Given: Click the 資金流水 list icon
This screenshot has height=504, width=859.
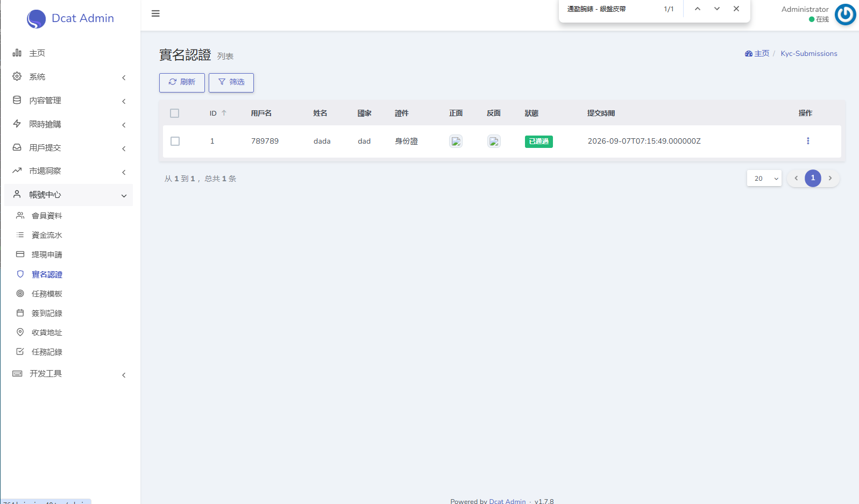Looking at the screenshot, I should [20, 235].
